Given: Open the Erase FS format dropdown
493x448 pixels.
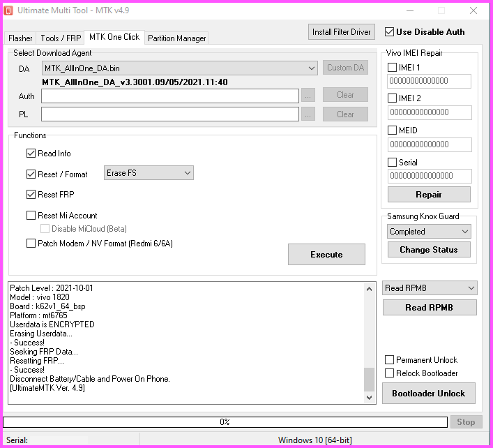Looking at the screenshot, I should [x=149, y=173].
